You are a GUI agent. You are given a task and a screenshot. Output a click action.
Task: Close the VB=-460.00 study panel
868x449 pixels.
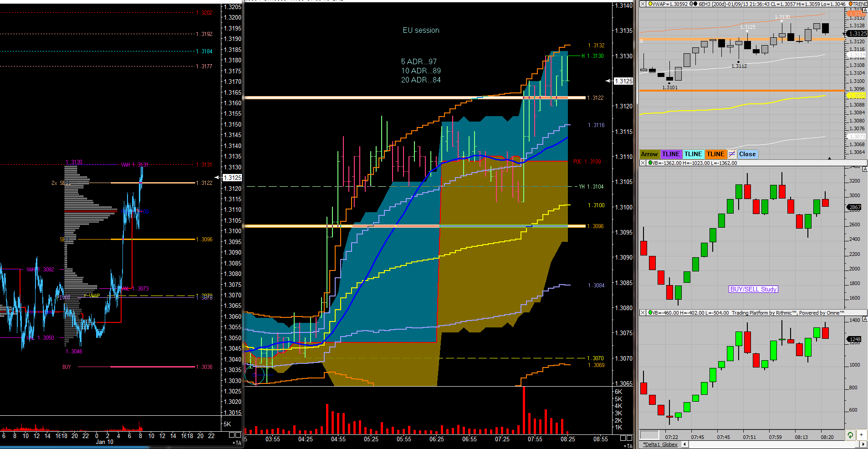click(x=643, y=313)
